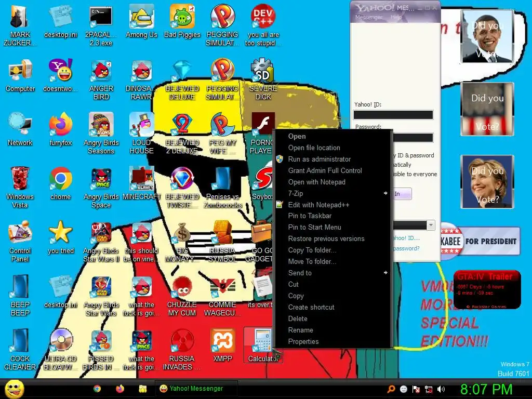Click Delete in the context menu
The height and width of the screenshot is (399, 532).
pos(298,319)
